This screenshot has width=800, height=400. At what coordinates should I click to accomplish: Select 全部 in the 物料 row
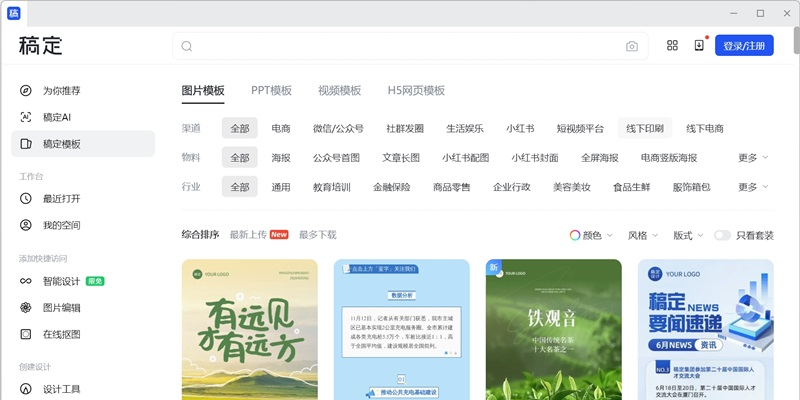240,158
